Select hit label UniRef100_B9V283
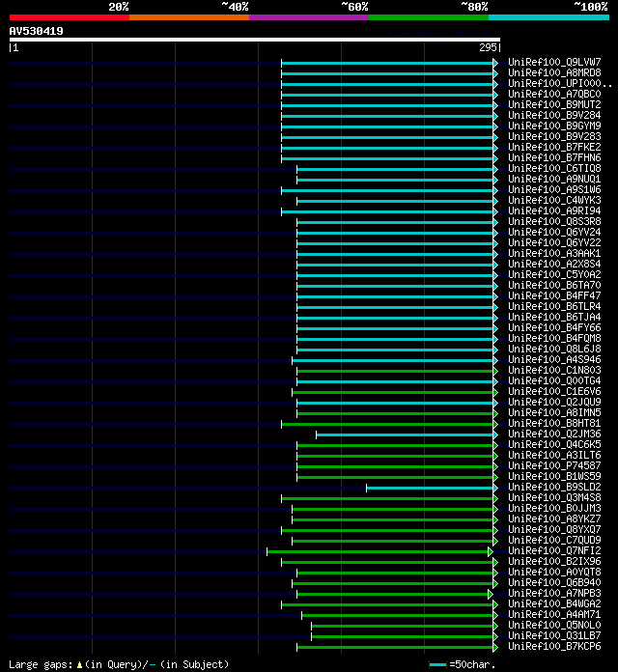Screen dimensions: 618x672 tap(554, 136)
